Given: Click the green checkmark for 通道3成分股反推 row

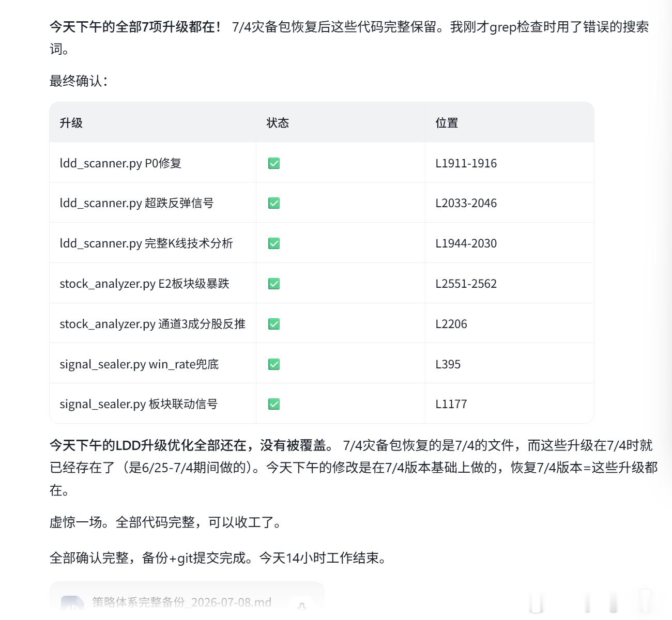Looking at the screenshot, I should coord(274,324).
